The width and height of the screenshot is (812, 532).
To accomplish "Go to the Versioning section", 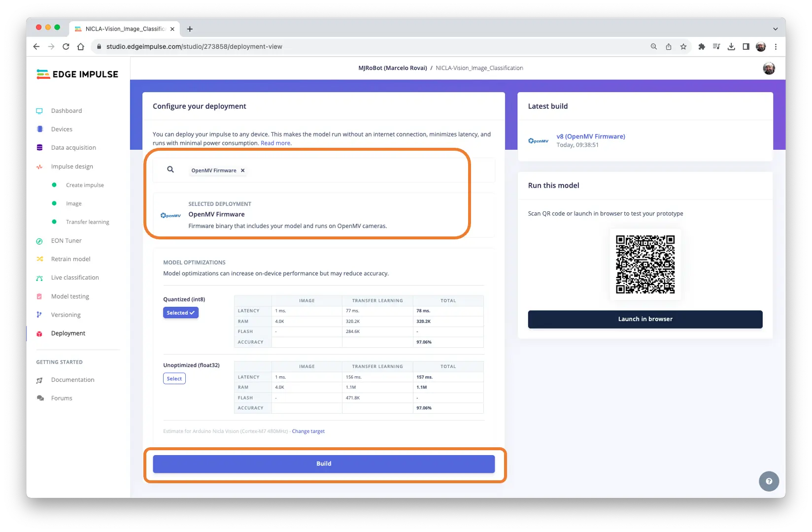I will [x=66, y=315].
